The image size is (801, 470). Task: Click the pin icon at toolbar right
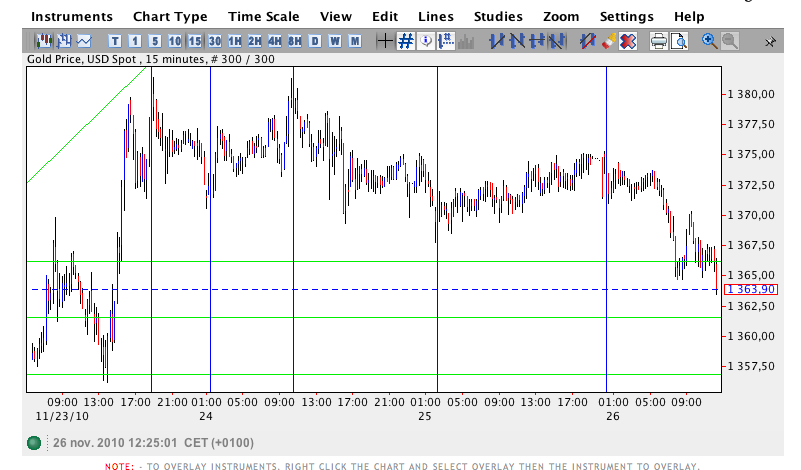tap(771, 42)
